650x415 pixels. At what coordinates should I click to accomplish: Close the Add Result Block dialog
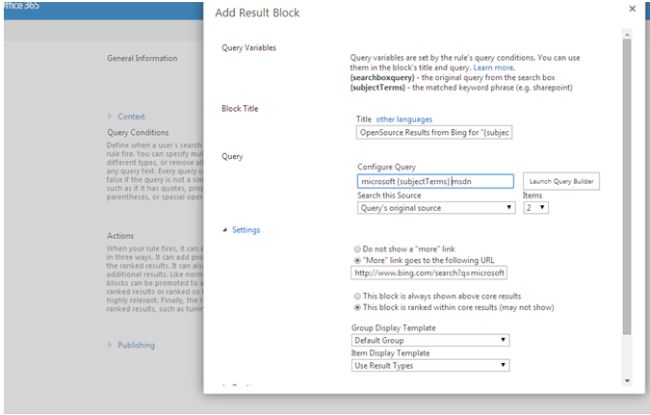631,9
